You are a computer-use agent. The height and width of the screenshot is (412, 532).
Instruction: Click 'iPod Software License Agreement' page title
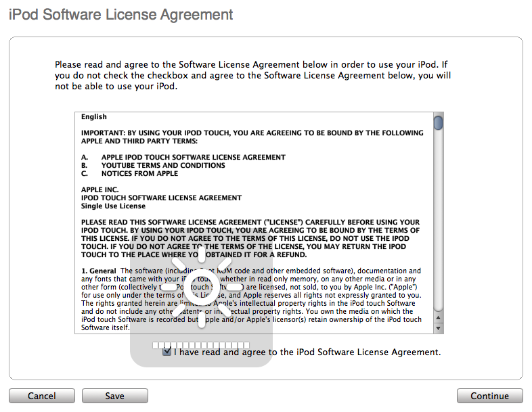pos(120,15)
